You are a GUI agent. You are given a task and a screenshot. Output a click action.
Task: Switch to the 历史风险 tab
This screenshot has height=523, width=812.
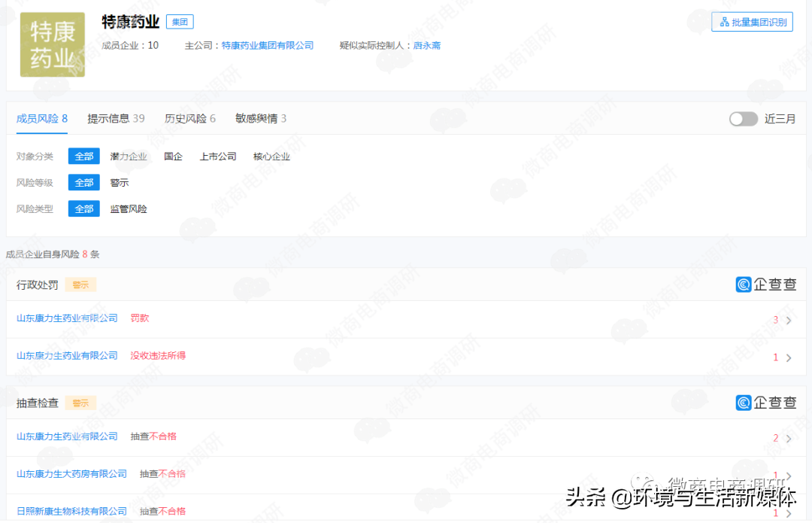pyautogui.click(x=190, y=119)
